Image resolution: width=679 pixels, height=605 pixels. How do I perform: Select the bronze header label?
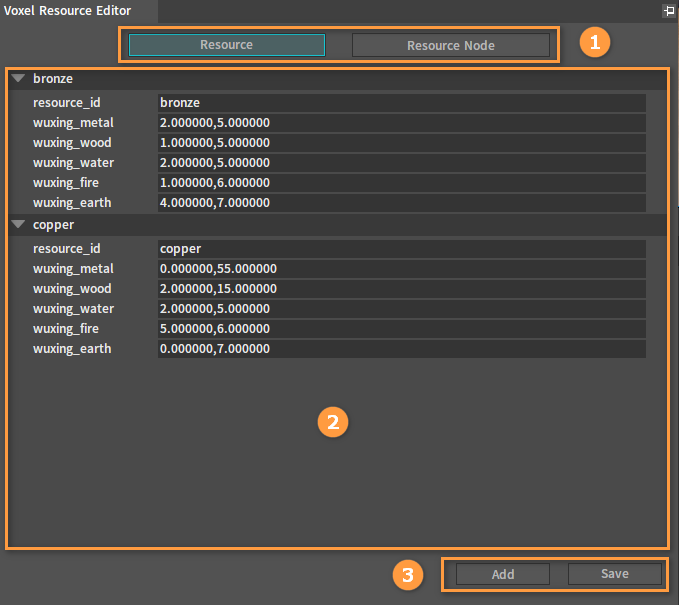(53, 79)
